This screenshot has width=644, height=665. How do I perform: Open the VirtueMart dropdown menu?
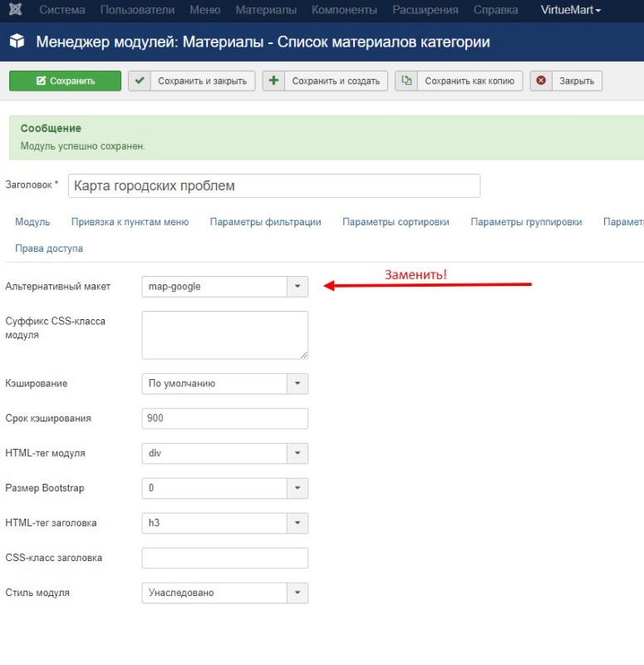tap(570, 10)
